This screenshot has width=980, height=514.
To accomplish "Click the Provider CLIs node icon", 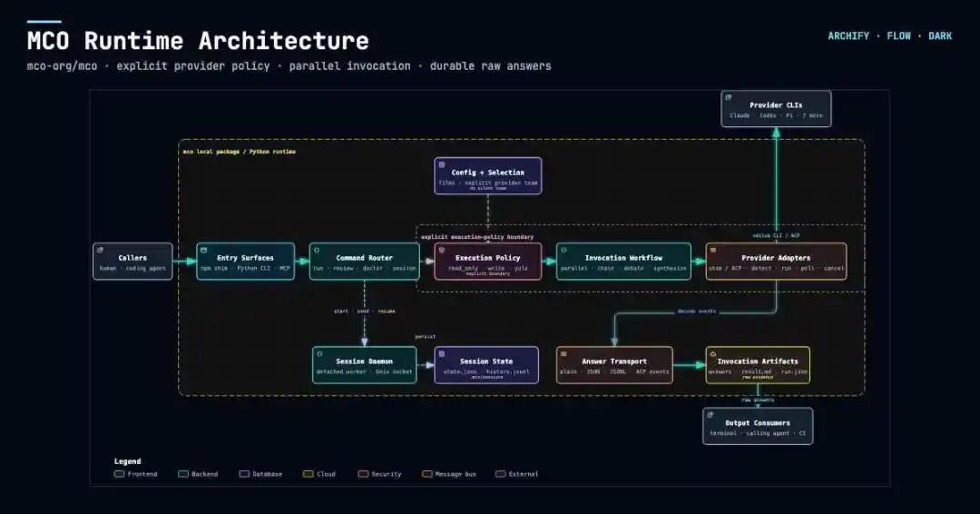I will pos(728,97).
